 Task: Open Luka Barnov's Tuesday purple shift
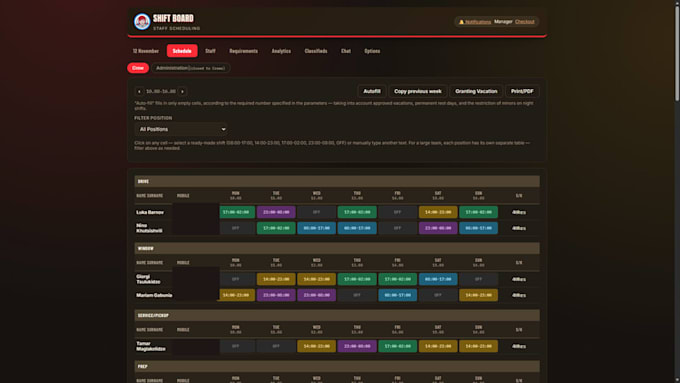coord(276,212)
